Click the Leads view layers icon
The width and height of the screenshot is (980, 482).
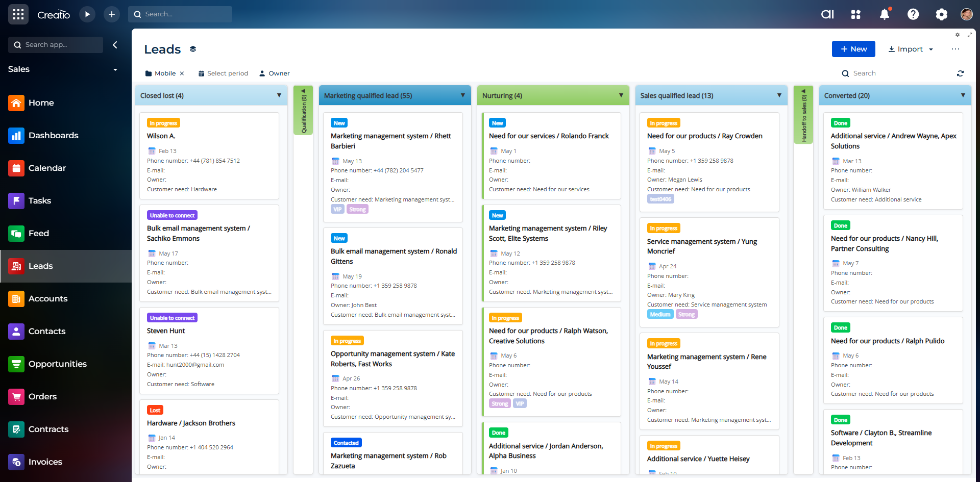[x=193, y=49]
